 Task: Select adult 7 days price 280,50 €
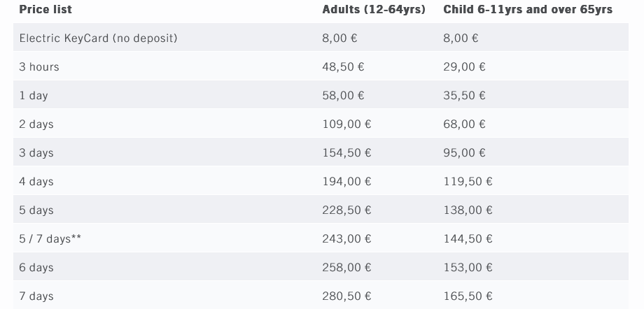point(346,296)
